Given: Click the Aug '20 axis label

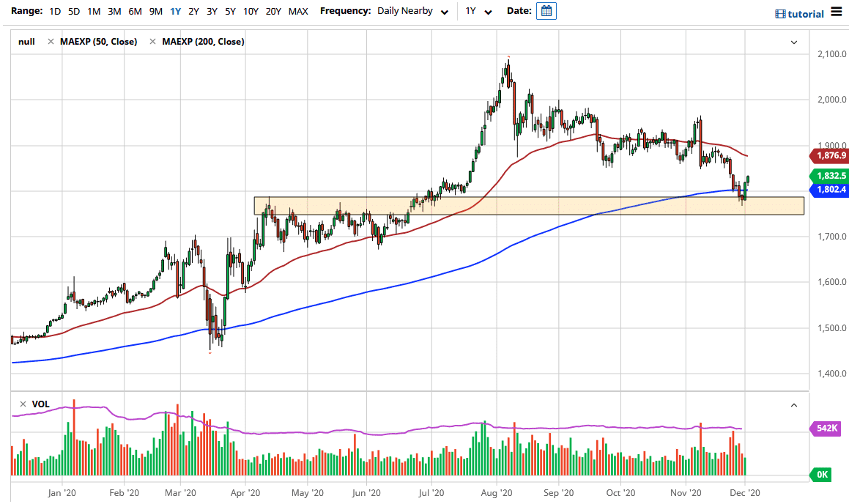Looking at the screenshot, I should click(x=497, y=492).
